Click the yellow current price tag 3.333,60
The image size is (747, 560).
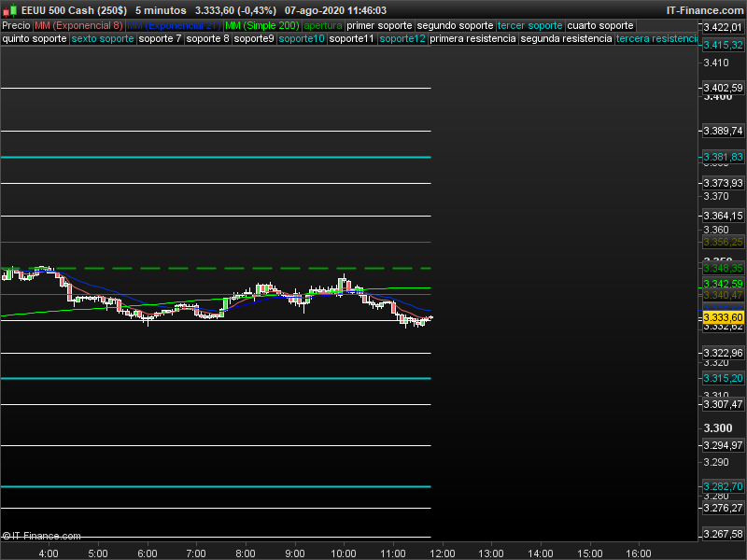tap(723, 317)
